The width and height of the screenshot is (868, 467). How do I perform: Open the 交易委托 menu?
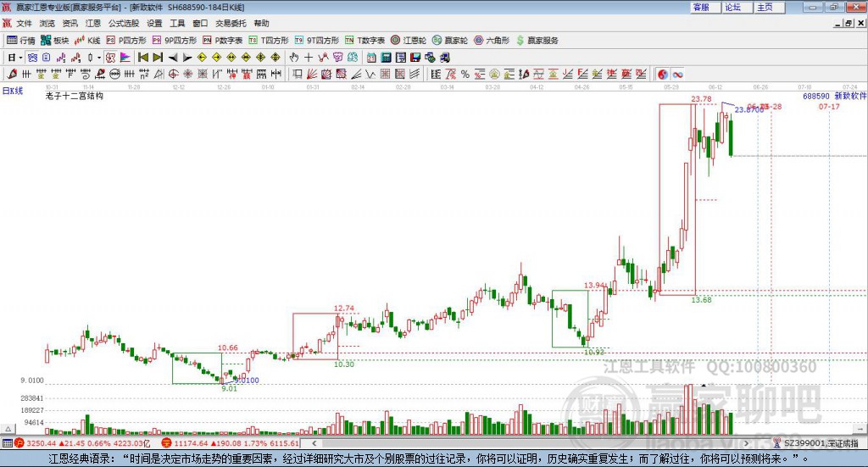coord(231,23)
